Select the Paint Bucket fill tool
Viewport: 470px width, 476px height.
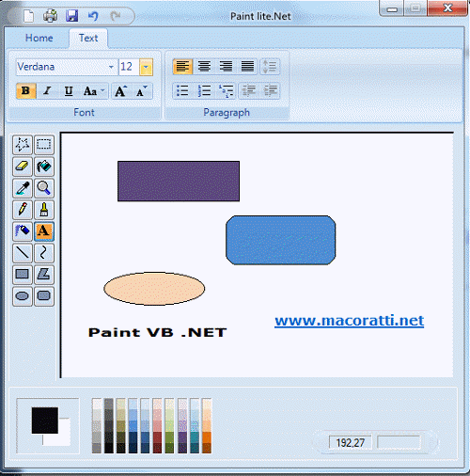(x=44, y=167)
